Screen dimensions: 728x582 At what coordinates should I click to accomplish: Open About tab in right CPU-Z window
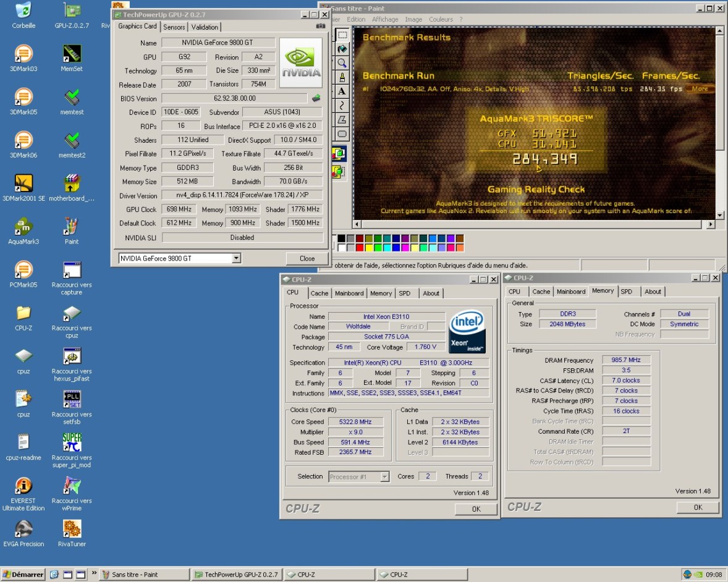653,292
